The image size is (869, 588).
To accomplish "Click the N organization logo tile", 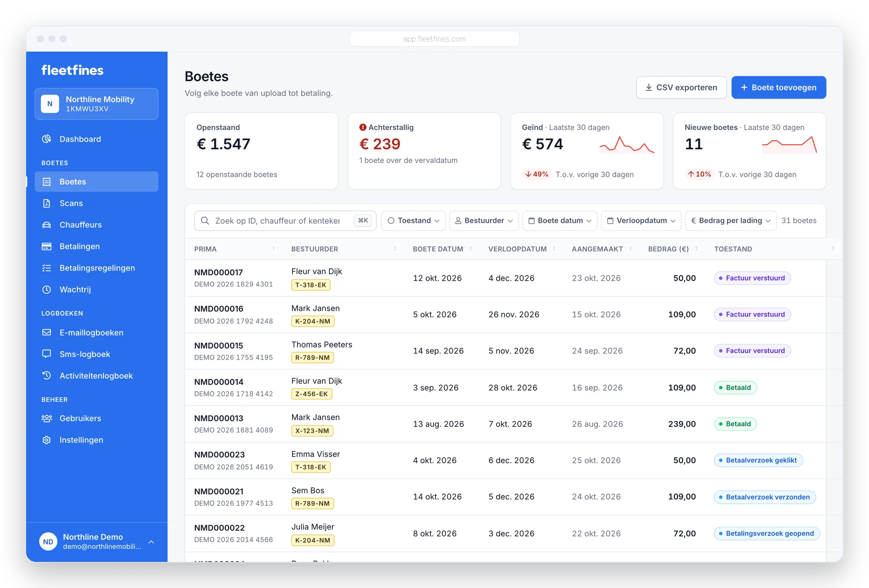I will pyautogui.click(x=50, y=104).
